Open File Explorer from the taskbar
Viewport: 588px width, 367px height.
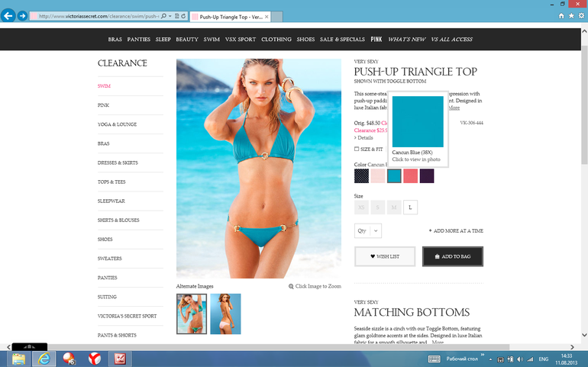click(x=18, y=359)
